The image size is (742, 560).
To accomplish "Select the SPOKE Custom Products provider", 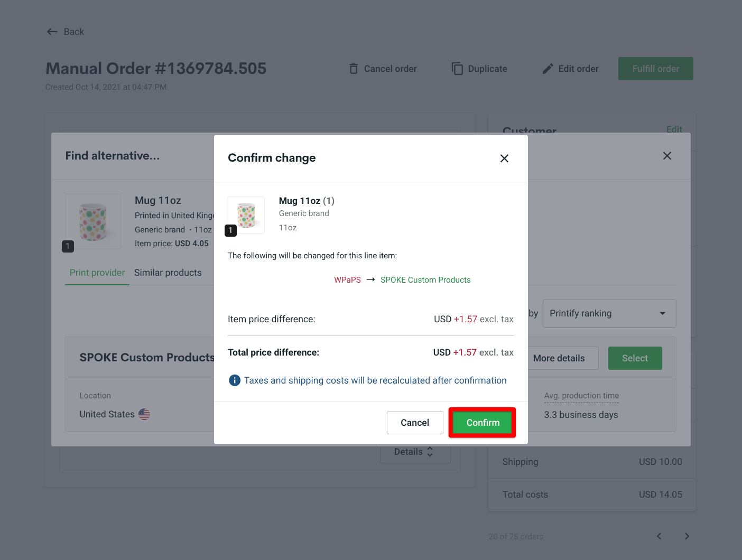I will [635, 358].
